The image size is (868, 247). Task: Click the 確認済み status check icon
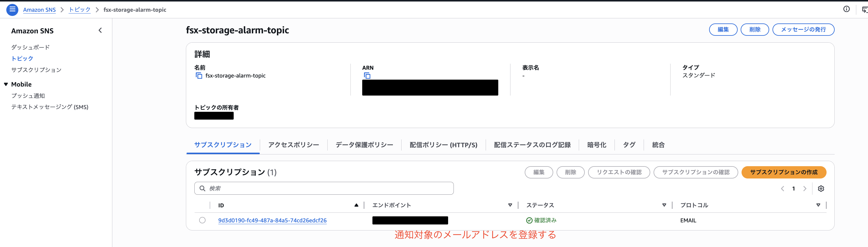coord(529,220)
